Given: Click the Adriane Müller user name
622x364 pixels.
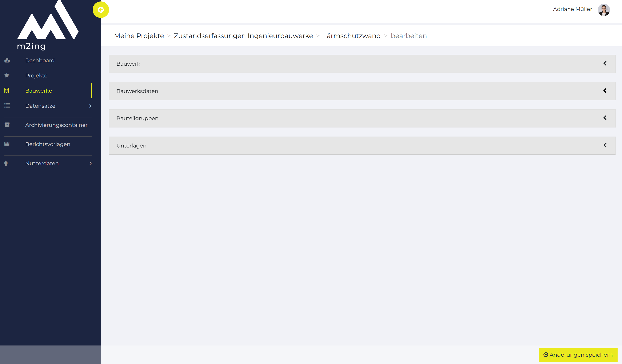Looking at the screenshot, I should pos(572,9).
